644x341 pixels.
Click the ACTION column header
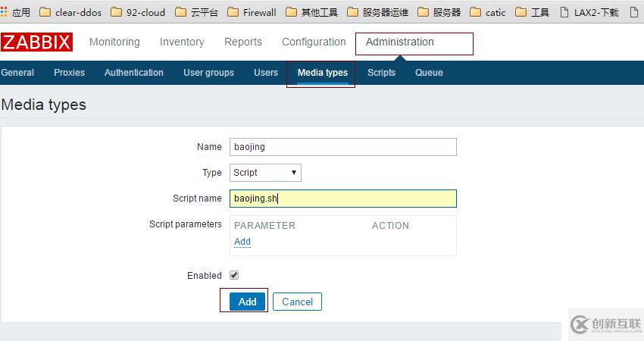(391, 226)
